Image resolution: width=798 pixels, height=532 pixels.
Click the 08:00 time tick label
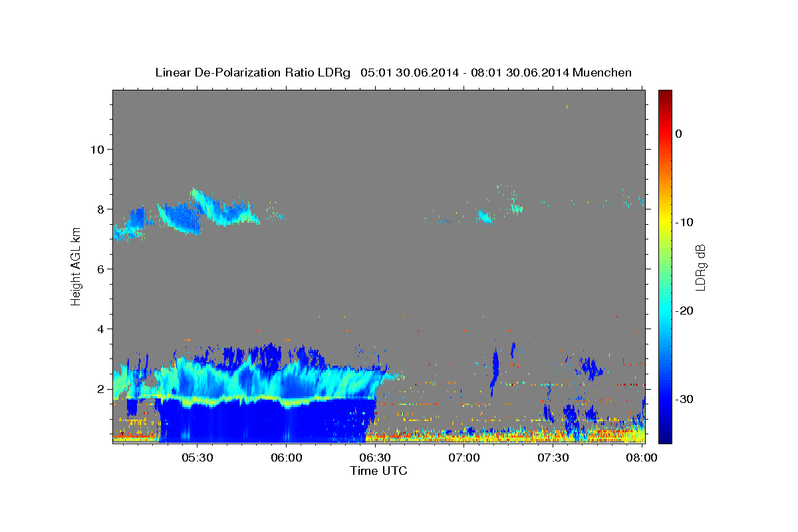641,458
